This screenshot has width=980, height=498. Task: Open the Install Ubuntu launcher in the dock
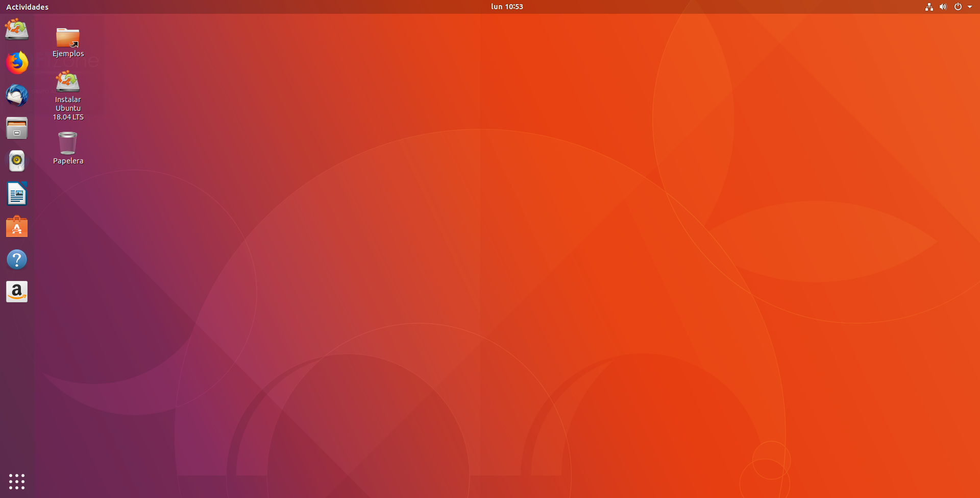click(x=17, y=30)
